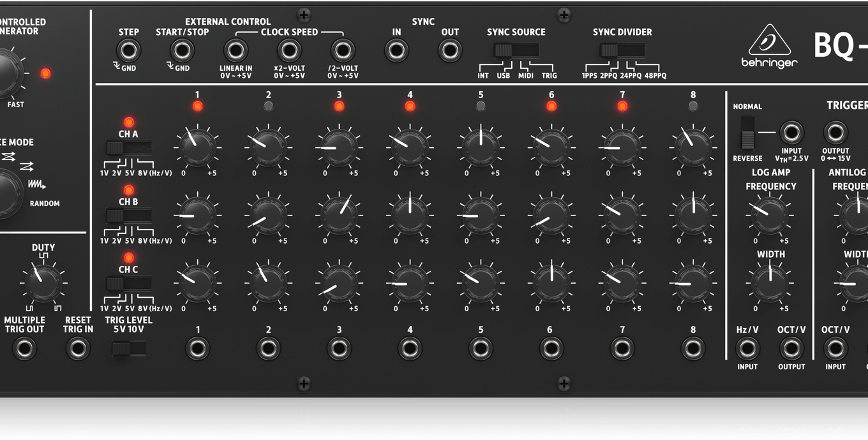
Task: Click the STEP input jack
Action: pos(128,50)
